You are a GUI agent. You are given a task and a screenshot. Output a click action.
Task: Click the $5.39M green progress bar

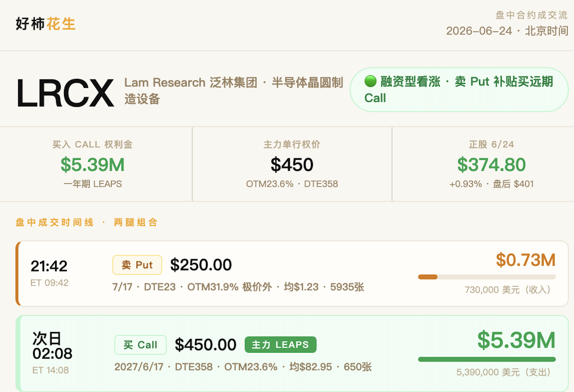click(x=487, y=359)
